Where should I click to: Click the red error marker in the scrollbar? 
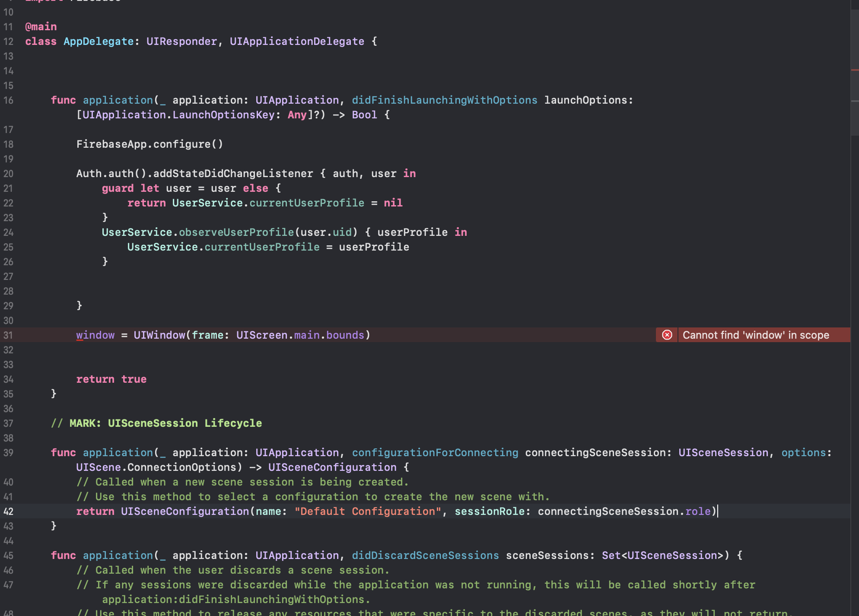coord(855,70)
